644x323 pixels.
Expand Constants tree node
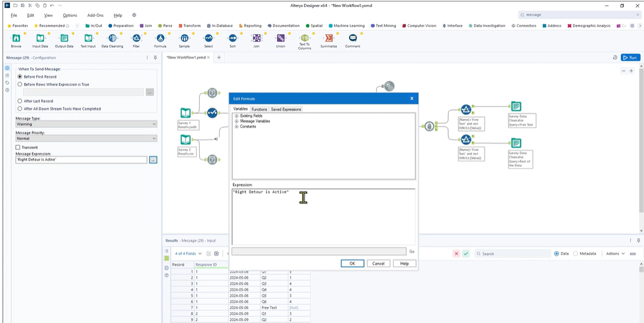tap(237, 126)
